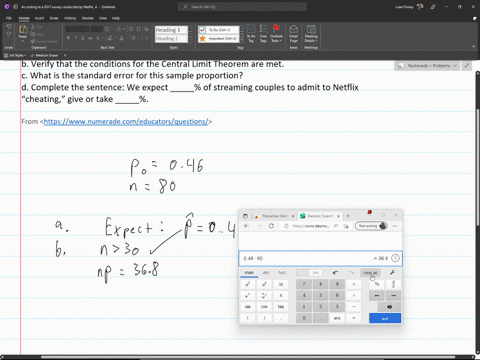This screenshot has width=480, height=360.
Task: Open the numerade.com educators questions link
Action: [126, 122]
